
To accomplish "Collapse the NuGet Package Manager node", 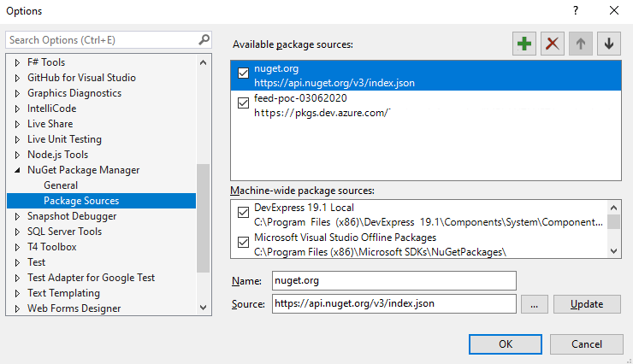I will click(17, 170).
